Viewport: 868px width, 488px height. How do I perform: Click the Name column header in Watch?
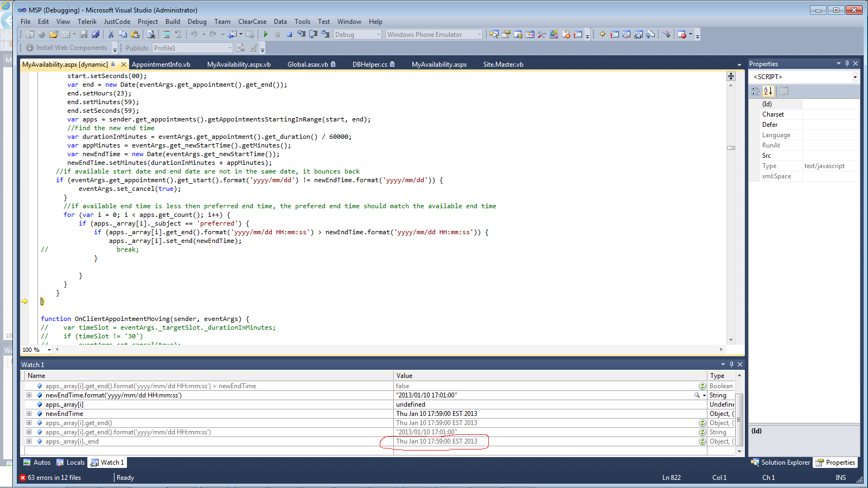[x=209, y=376]
